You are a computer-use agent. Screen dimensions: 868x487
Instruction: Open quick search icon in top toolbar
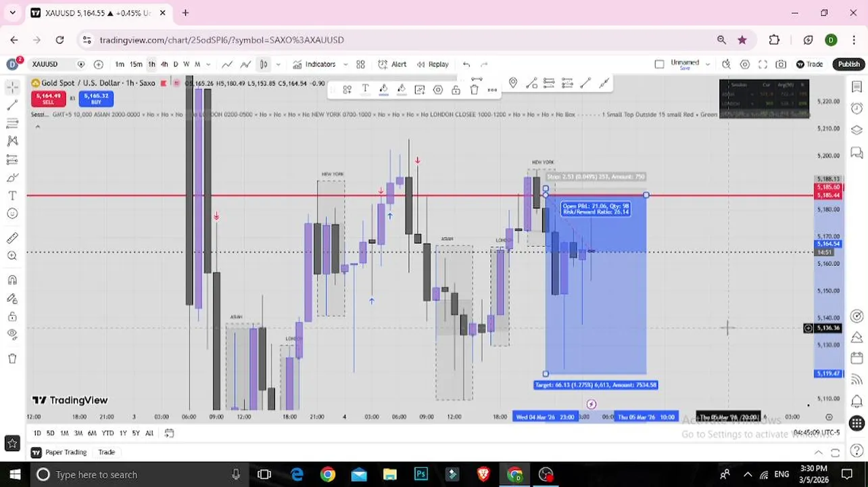point(726,64)
